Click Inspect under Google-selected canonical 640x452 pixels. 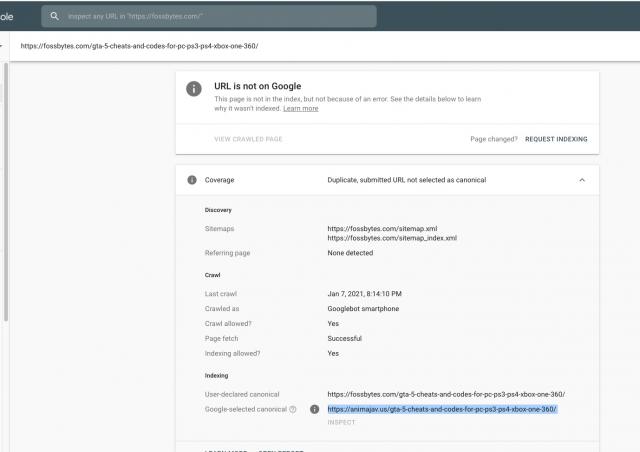click(341, 422)
